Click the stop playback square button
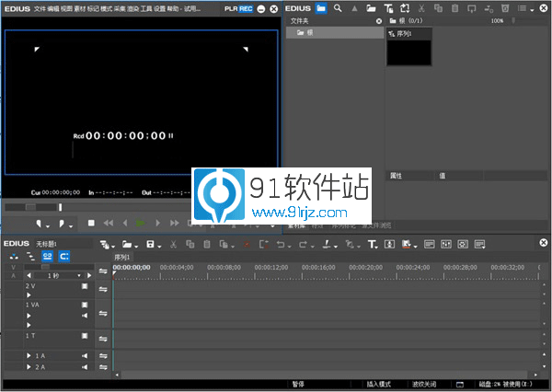This screenshot has height=392, width=552. 91,223
